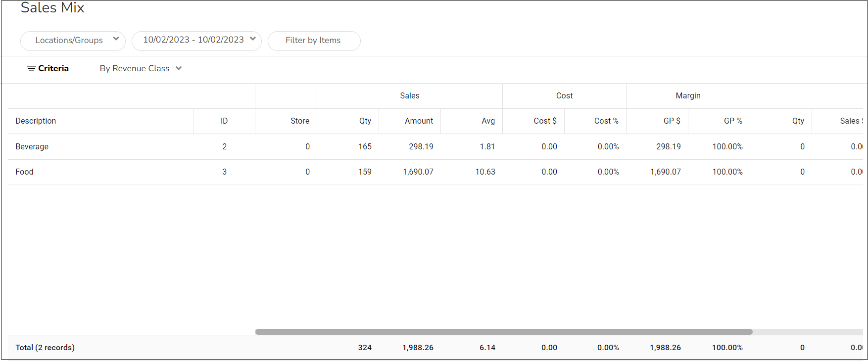868x363 pixels.
Task: Select the Food row
Action: click(25, 172)
